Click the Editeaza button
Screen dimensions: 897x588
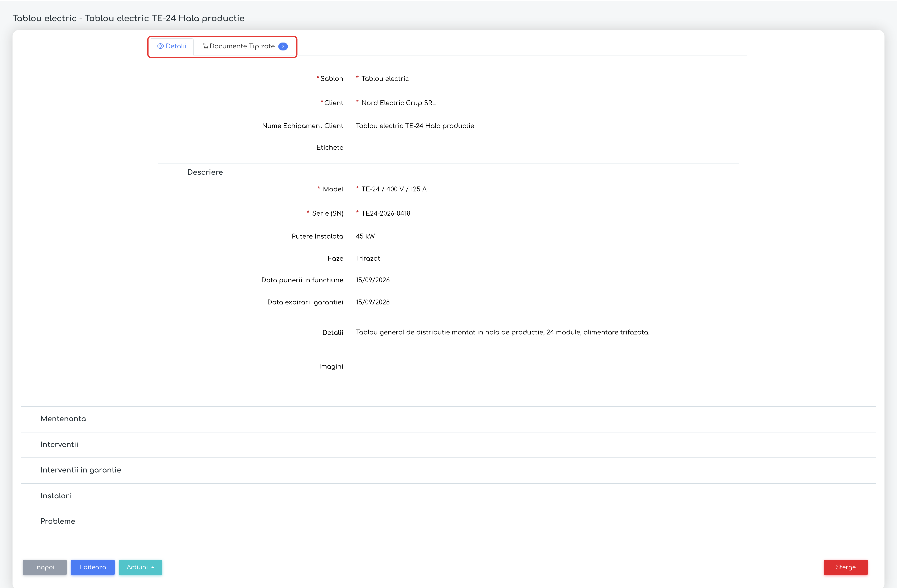click(93, 567)
